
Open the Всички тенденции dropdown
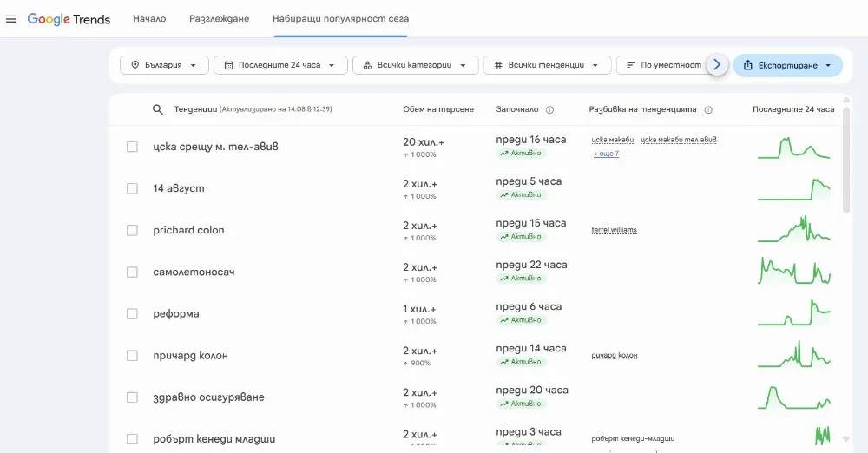[547, 65]
